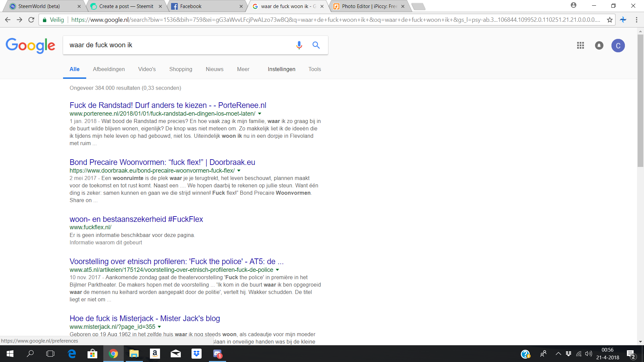Viewport: 644px width, 362px height.
Task: Switch to Create a post — Steemit tab
Action: (126, 6)
